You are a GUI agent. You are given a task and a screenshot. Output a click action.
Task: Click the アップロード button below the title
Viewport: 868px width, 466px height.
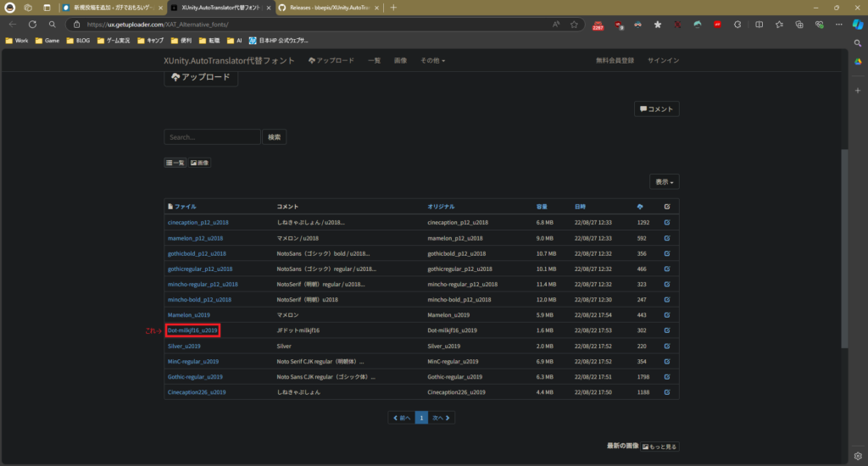click(201, 77)
